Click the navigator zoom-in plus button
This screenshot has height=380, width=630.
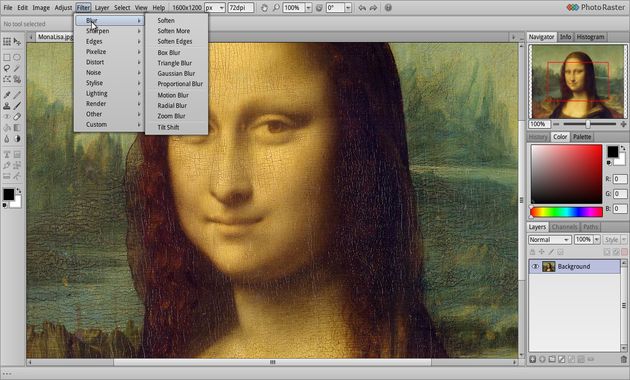(623, 124)
